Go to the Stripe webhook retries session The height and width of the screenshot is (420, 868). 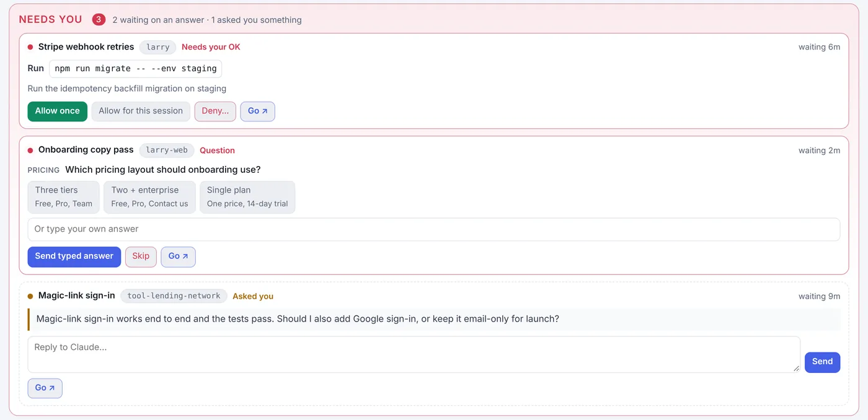point(257,112)
